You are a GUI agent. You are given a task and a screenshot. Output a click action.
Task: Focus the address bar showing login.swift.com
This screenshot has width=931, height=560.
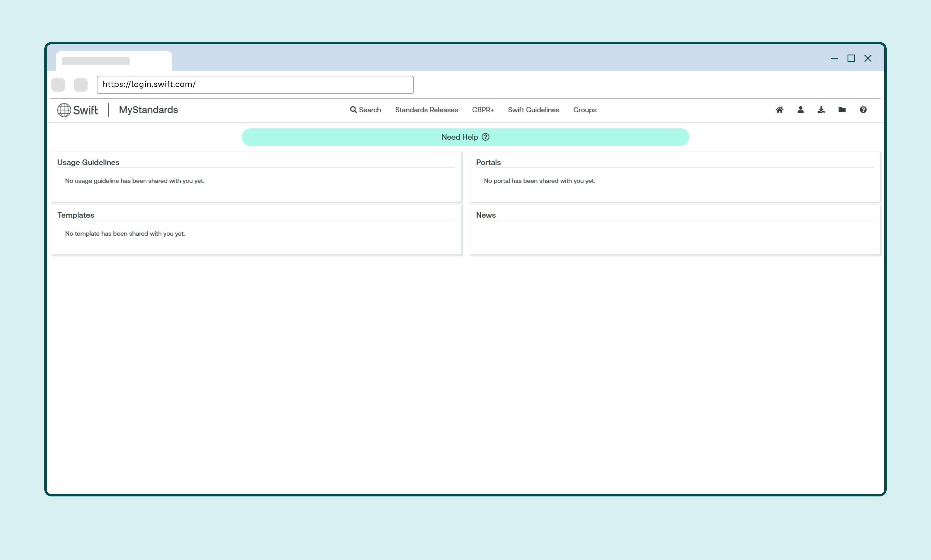(255, 85)
